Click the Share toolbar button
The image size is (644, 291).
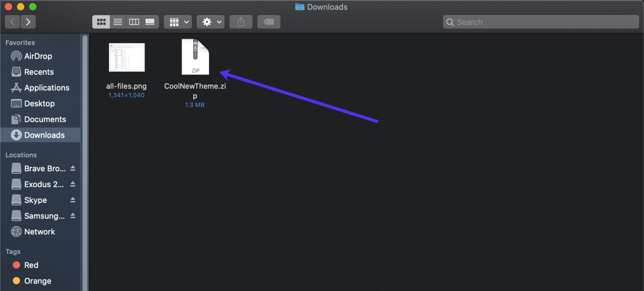pos(241,22)
